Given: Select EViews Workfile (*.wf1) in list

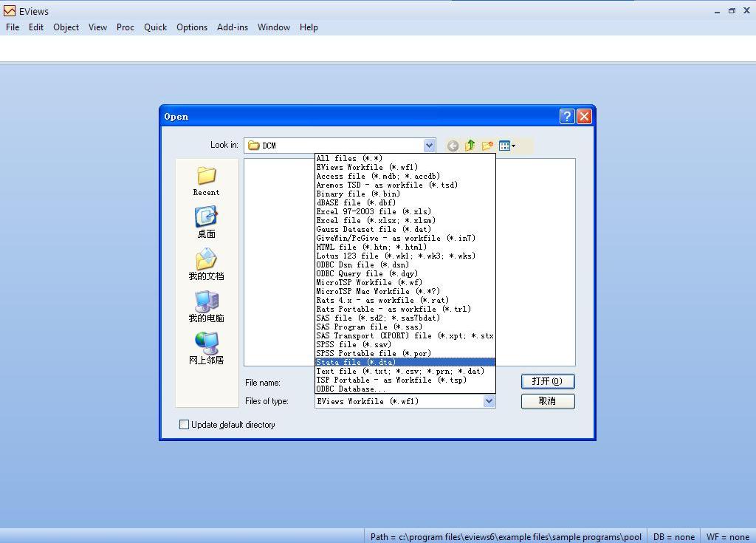Looking at the screenshot, I should [x=405, y=168].
